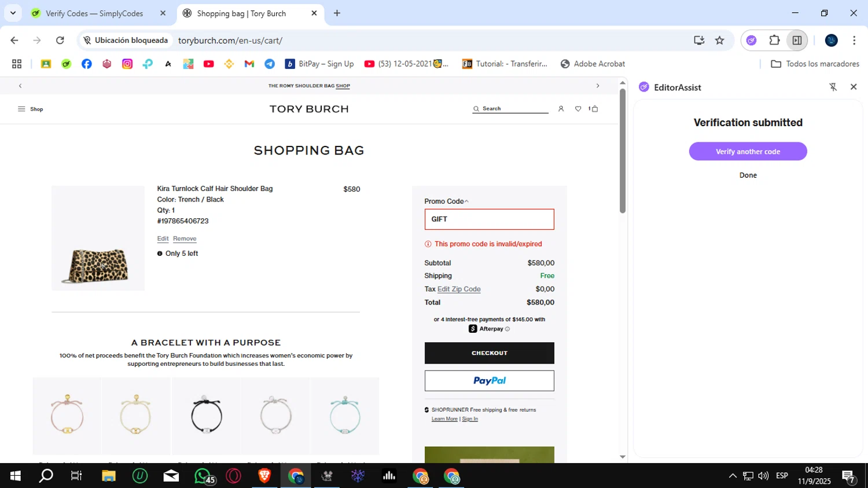Click Edit under the Kira shoulder bag
868x488 pixels.
(163, 239)
